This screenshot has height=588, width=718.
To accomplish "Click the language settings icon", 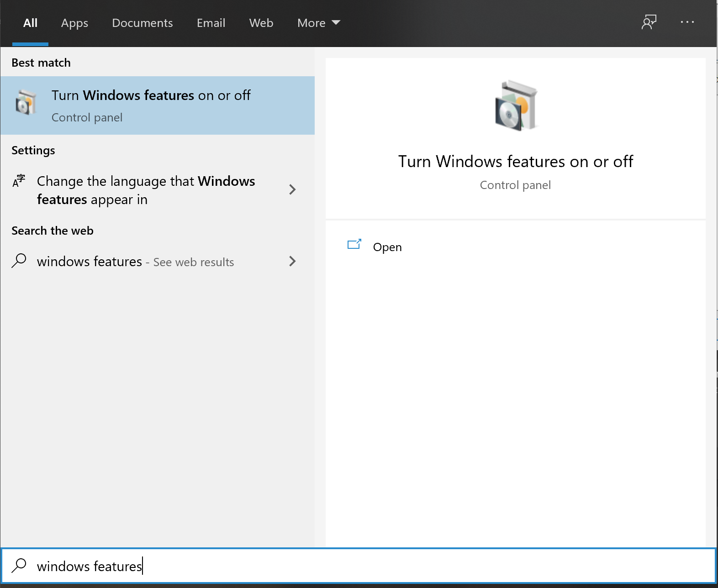I will pyautogui.click(x=19, y=181).
